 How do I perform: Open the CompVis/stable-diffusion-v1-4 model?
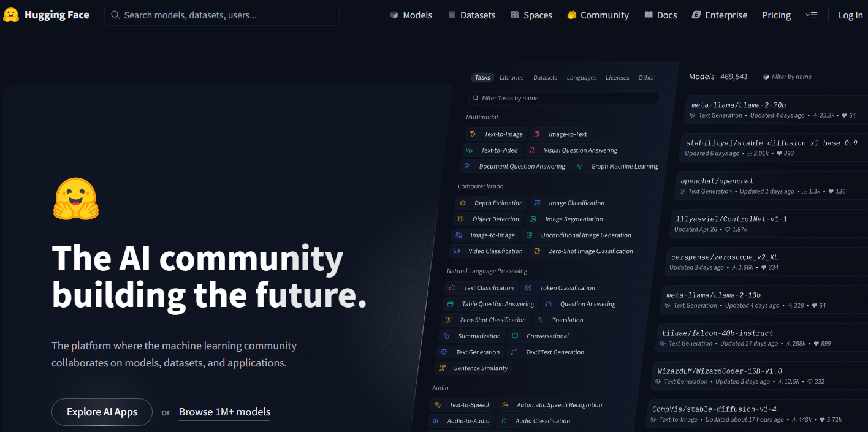tap(757, 414)
